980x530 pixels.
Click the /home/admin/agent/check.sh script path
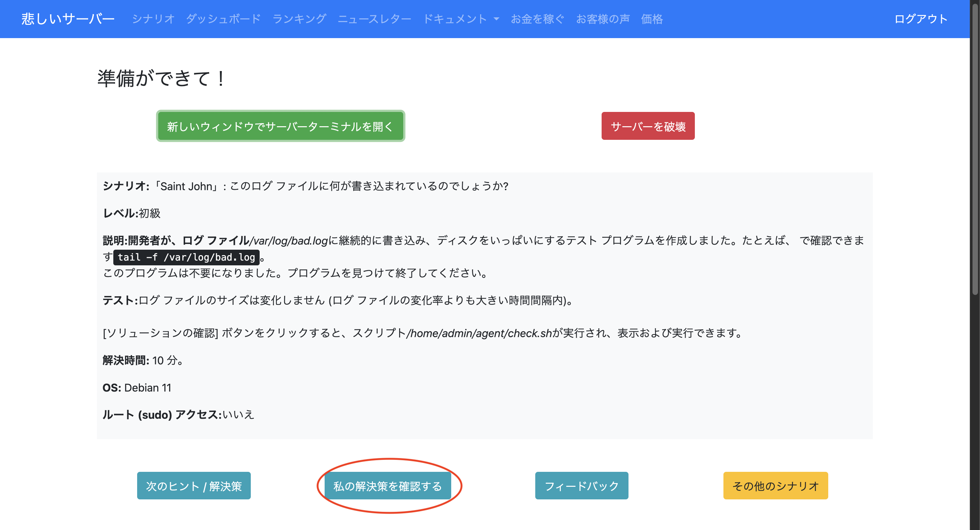point(478,333)
